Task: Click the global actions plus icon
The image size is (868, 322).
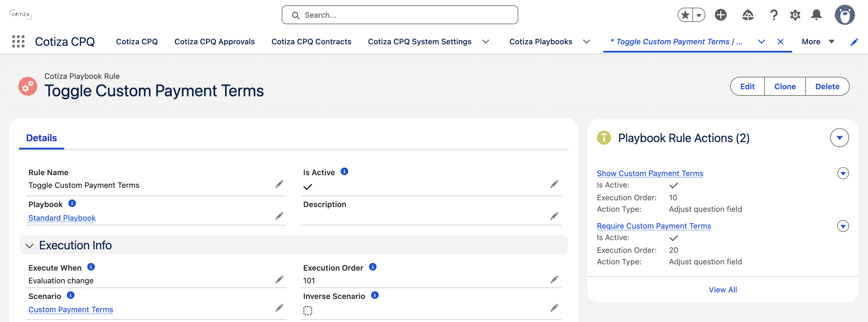Action: (720, 15)
